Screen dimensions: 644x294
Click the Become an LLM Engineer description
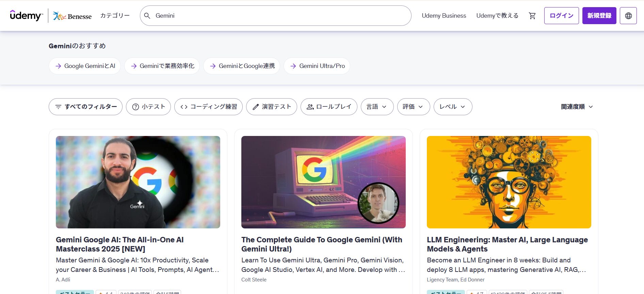(x=506, y=265)
